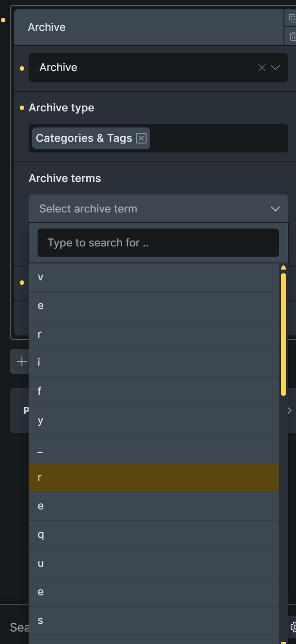The width and height of the screenshot is (296, 644).
Task: Select the "y" term option
Action: point(154,420)
